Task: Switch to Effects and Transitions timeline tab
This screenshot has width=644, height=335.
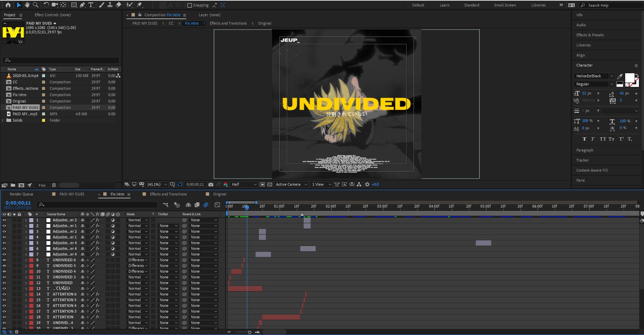Action: [168, 194]
